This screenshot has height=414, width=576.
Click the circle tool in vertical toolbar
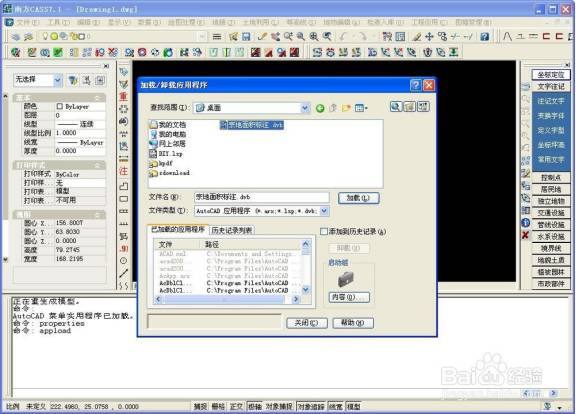(123, 260)
